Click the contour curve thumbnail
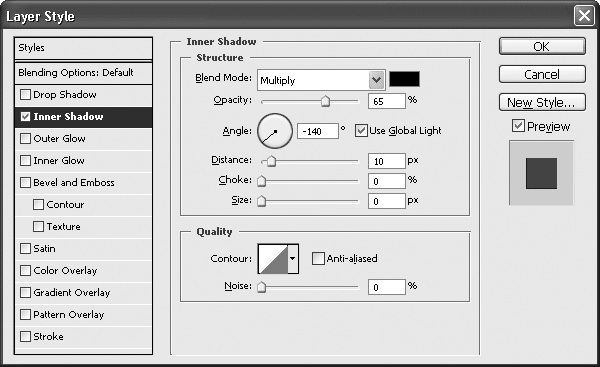This screenshot has height=367, width=600. point(273,259)
